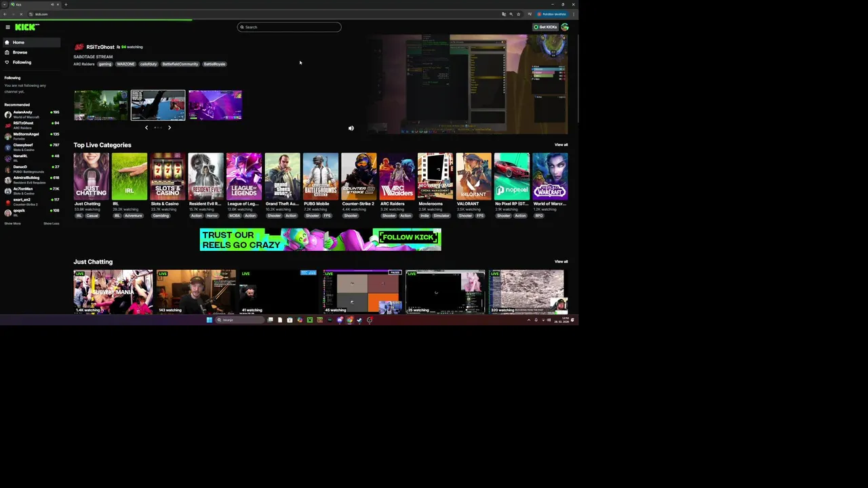This screenshot has height=488, width=868.
Task: Open NanaIRL recommended channel
Action: (31, 157)
